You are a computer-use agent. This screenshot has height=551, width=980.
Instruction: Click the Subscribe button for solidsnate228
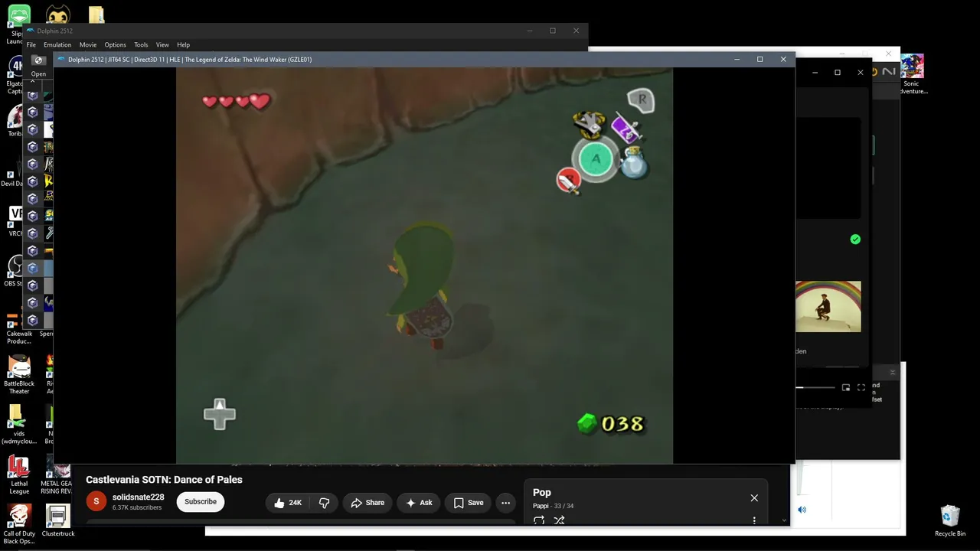coord(201,502)
